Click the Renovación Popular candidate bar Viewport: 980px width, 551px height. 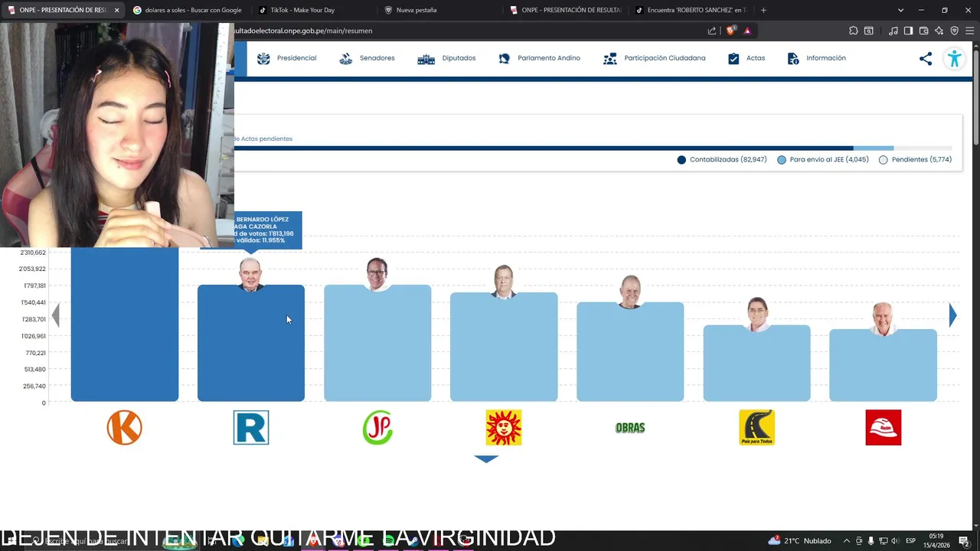pyautogui.click(x=251, y=343)
